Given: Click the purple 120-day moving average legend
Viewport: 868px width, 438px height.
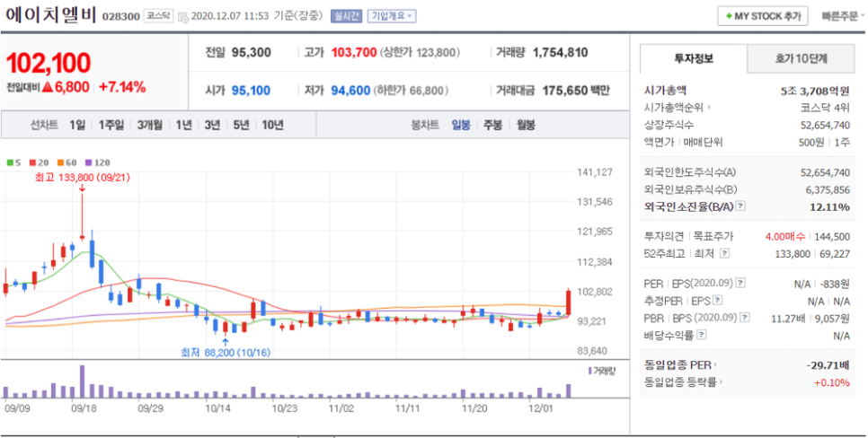Looking at the screenshot, I should coord(98,162).
